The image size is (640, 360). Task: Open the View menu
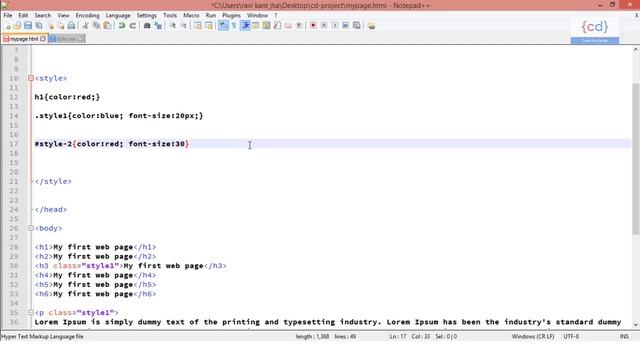tap(63, 16)
